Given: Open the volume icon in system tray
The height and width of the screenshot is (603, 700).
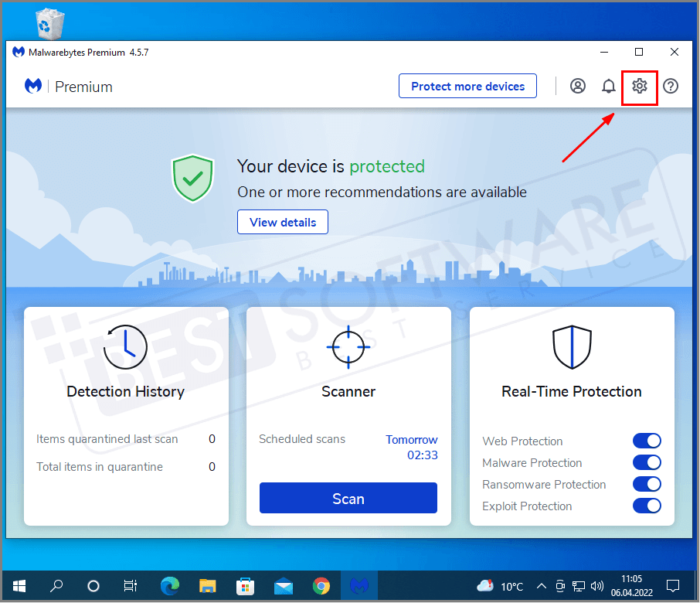Looking at the screenshot, I should pos(597,585).
